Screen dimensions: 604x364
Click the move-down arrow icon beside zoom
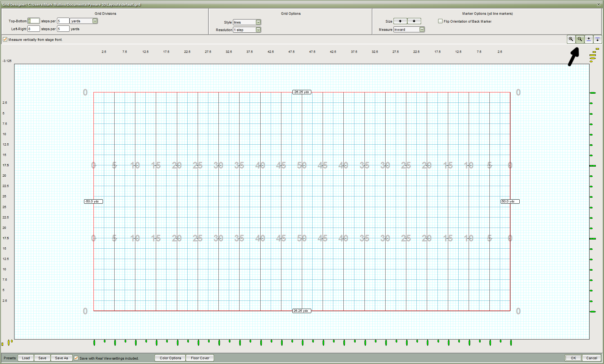coord(597,39)
